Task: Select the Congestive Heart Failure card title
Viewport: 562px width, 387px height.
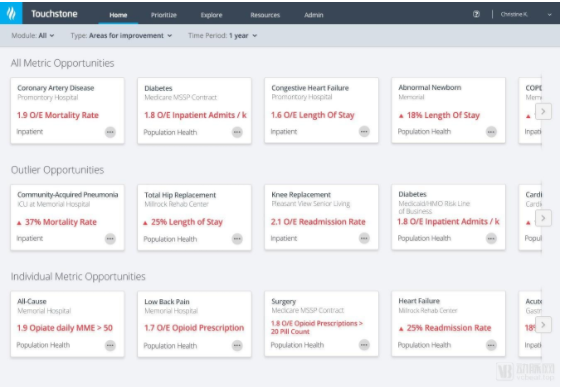Action: point(310,88)
